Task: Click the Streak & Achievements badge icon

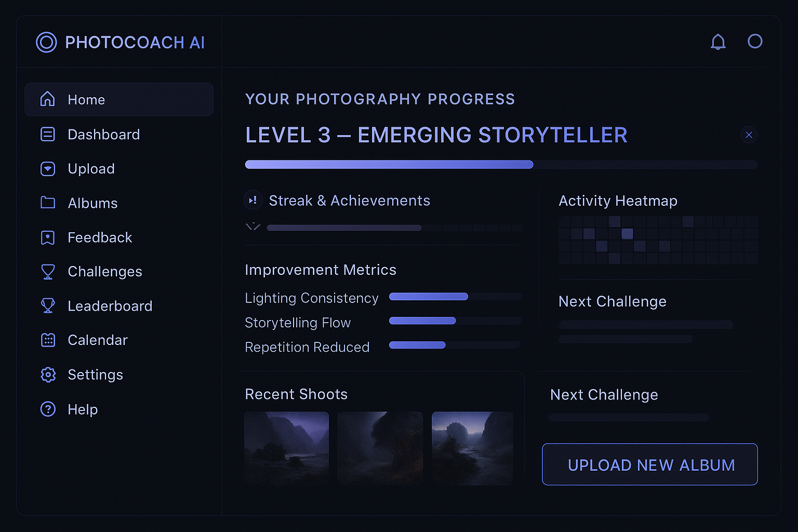Action: coord(253,200)
